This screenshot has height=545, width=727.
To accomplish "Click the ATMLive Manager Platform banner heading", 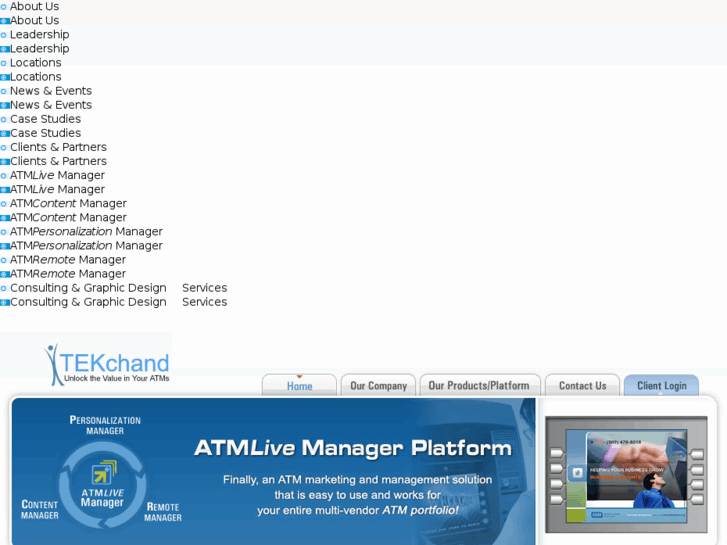I will [353, 448].
